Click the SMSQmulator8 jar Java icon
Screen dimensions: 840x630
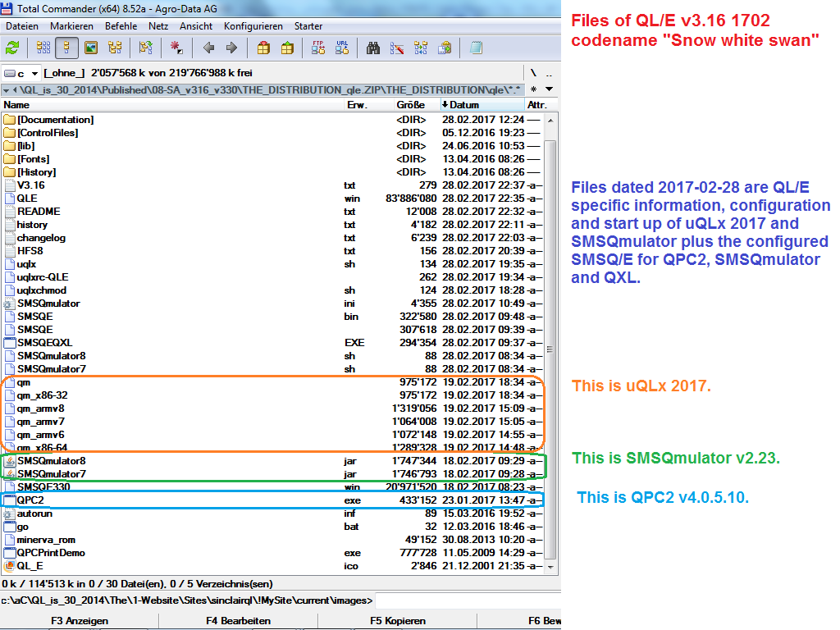tap(10, 461)
